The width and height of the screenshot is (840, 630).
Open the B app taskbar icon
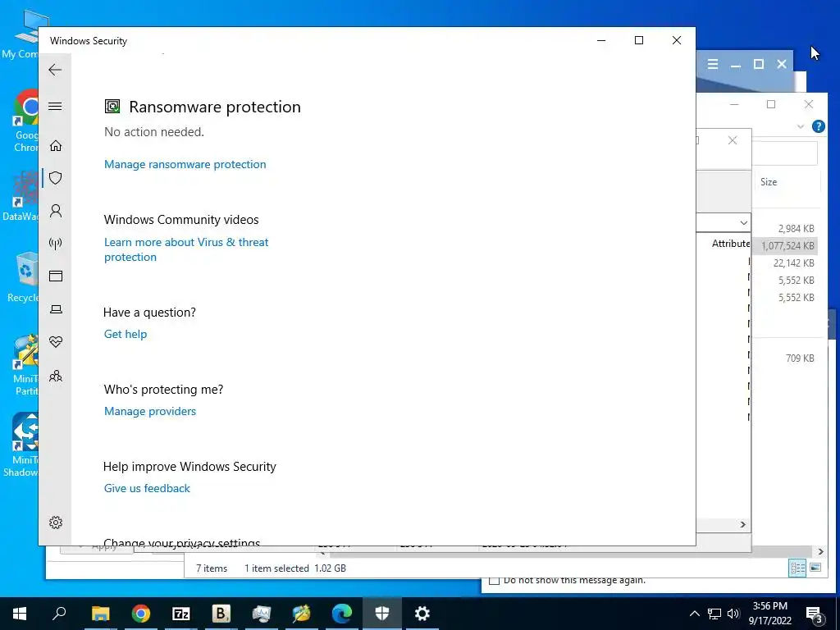(221, 614)
